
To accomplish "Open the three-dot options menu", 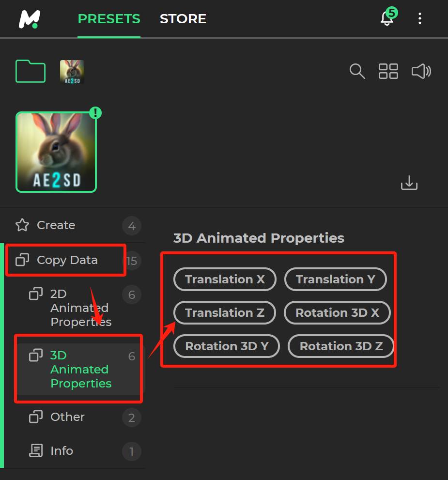I will coord(419,19).
